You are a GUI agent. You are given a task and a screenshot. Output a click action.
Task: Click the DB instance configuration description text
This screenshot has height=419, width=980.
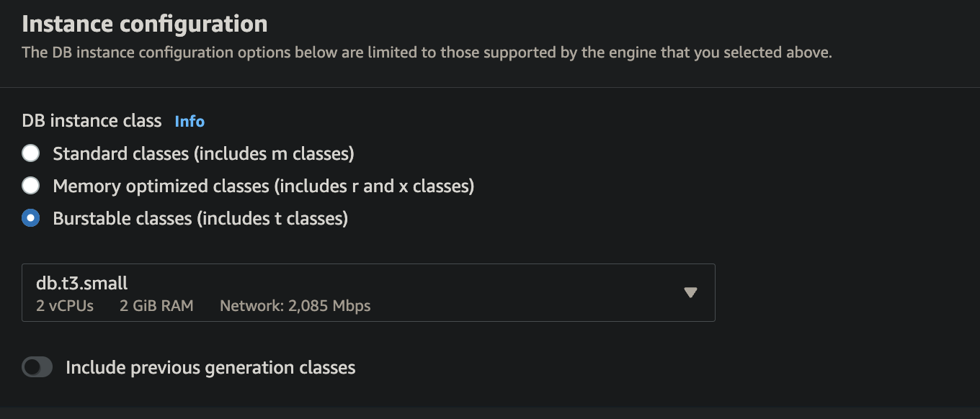coord(427,53)
